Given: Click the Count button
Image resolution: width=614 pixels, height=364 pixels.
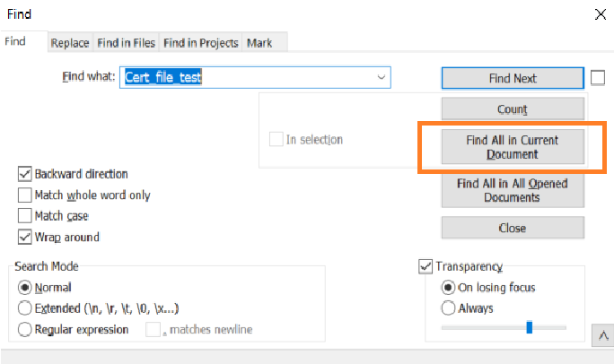Looking at the screenshot, I should pyautogui.click(x=512, y=109).
